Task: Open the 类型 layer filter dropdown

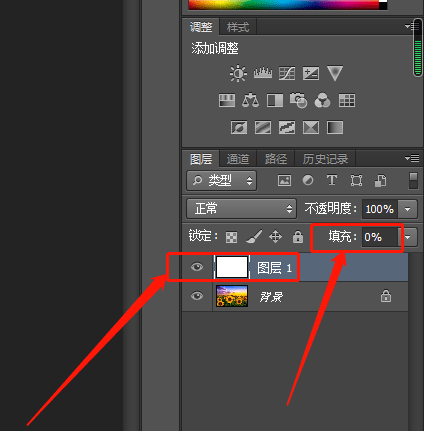Action: (x=221, y=181)
